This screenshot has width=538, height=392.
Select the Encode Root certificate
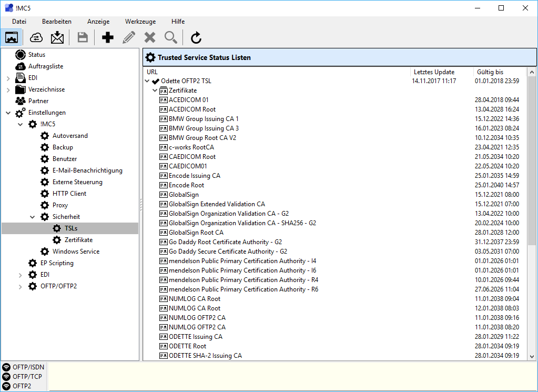(x=186, y=185)
